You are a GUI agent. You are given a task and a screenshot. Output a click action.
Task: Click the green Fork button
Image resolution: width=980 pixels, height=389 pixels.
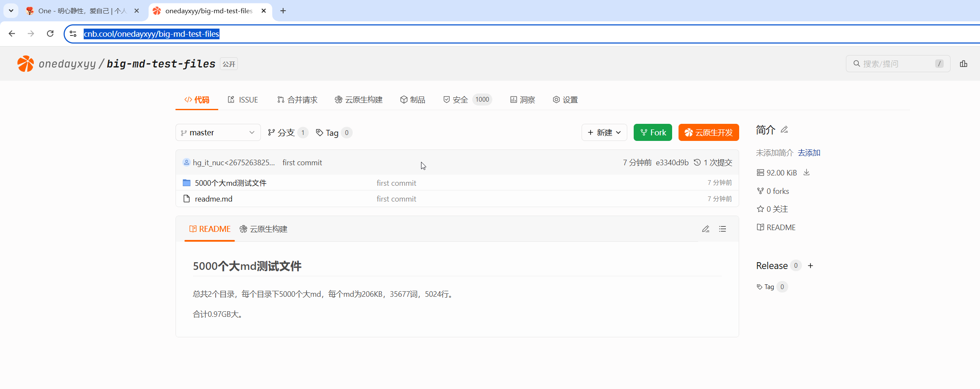point(652,133)
